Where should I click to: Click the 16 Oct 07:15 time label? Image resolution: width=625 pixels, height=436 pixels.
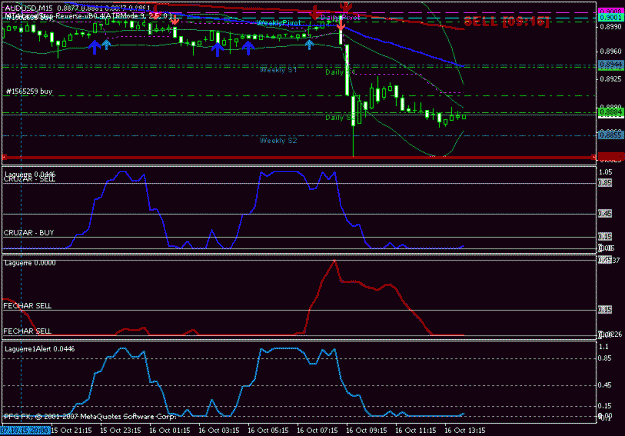coord(318,430)
